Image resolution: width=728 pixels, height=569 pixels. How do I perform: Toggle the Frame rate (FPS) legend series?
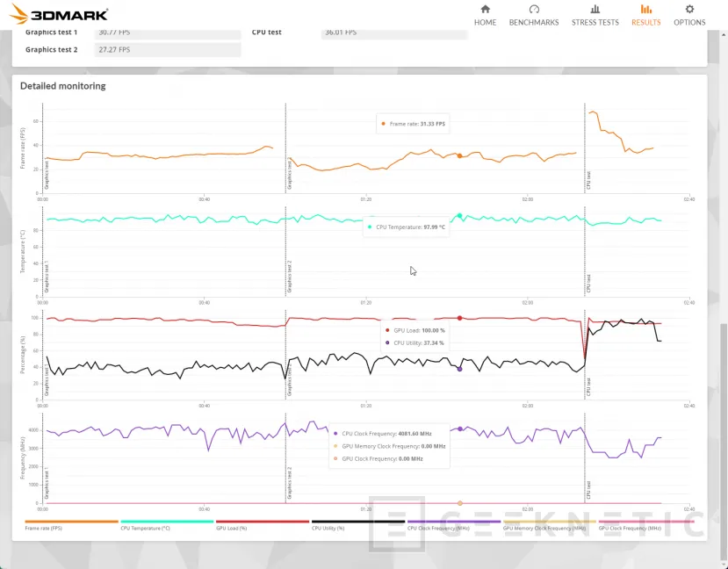point(44,529)
